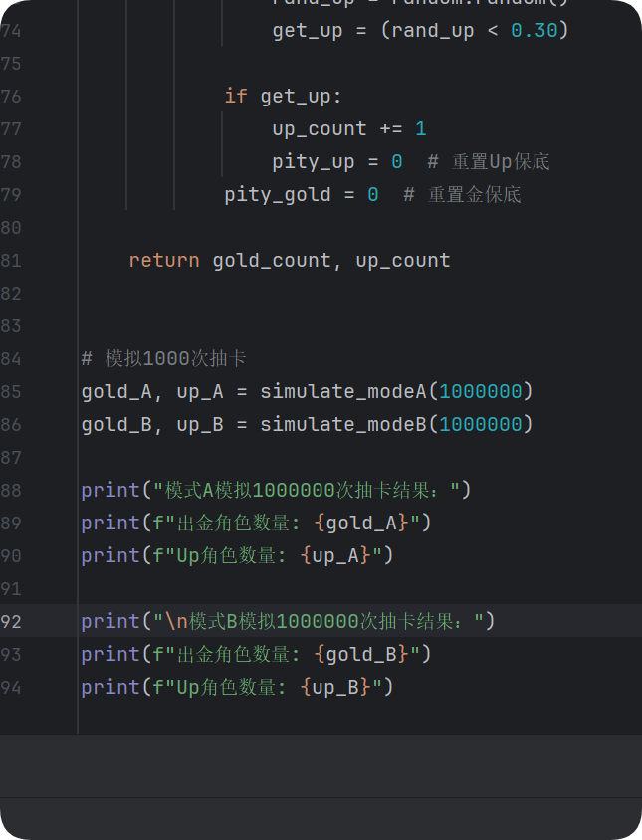Click line number 81 in gutter
The height and width of the screenshot is (840, 642).
point(11,261)
